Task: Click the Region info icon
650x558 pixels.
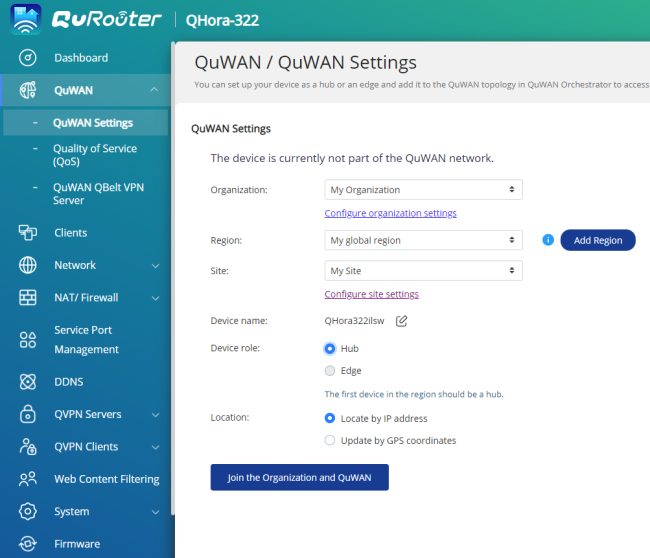Action: 548,240
